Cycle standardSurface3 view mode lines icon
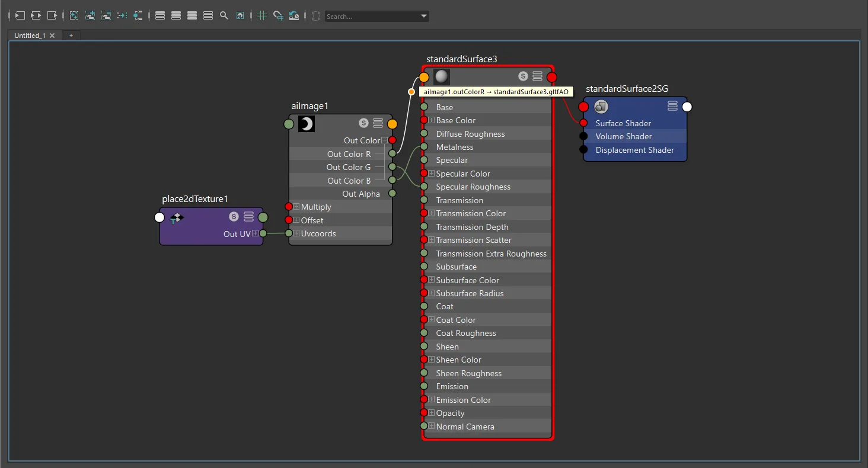This screenshot has width=868, height=468. click(x=537, y=76)
